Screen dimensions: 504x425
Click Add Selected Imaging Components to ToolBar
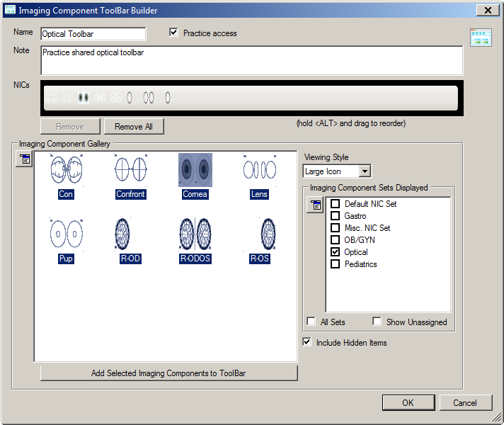[168, 373]
